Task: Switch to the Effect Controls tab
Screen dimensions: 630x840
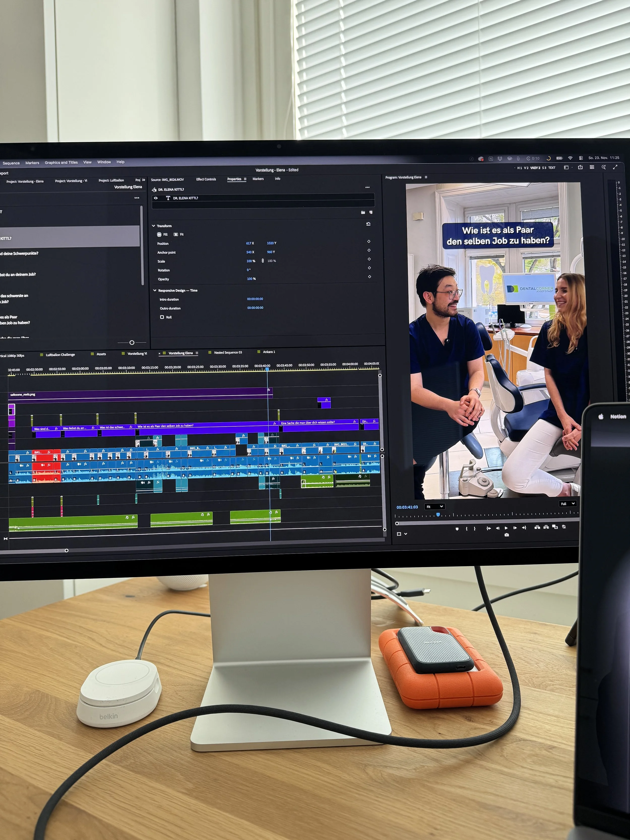Action: [x=206, y=179]
